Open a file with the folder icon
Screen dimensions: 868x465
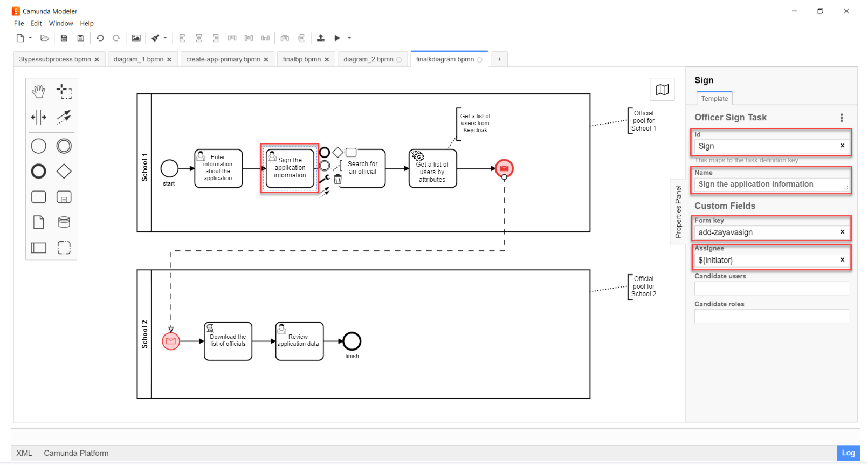(x=45, y=38)
